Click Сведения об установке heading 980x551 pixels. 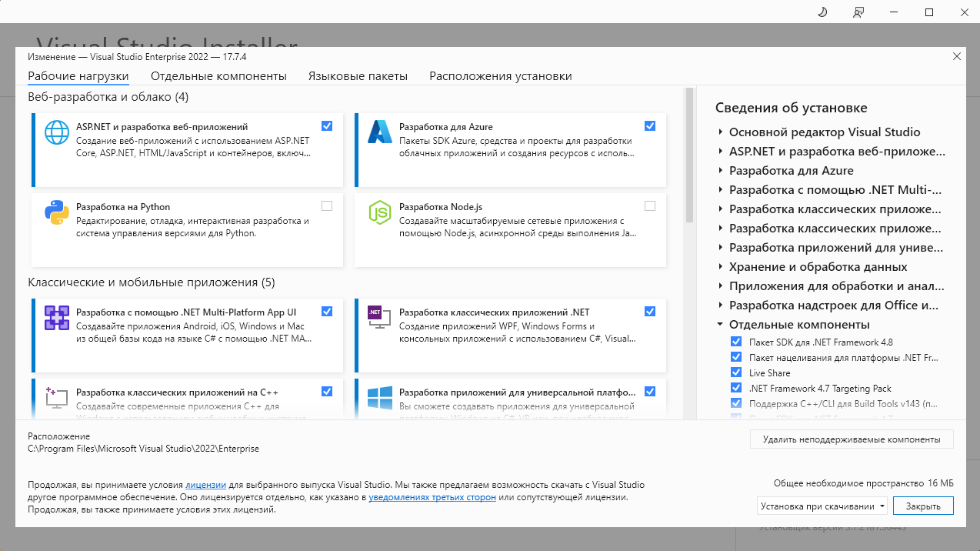[x=791, y=108]
